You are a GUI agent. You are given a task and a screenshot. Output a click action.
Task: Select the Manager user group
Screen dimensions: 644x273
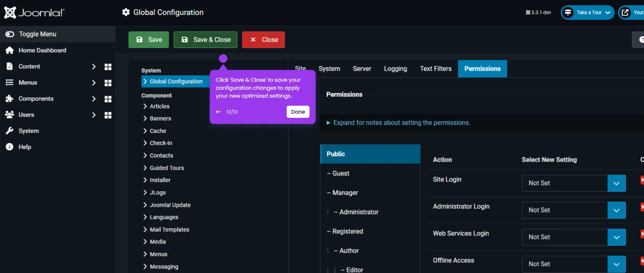click(x=370, y=193)
